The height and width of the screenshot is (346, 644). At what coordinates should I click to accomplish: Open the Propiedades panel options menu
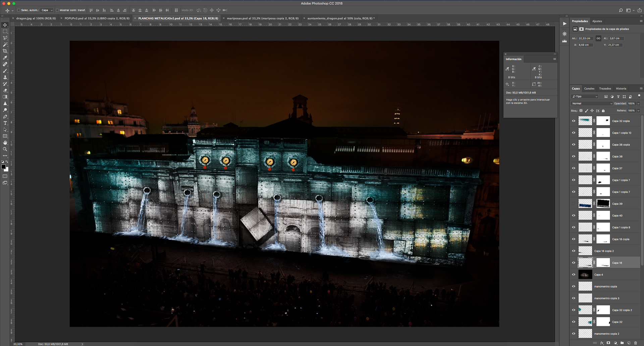coord(641,21)
